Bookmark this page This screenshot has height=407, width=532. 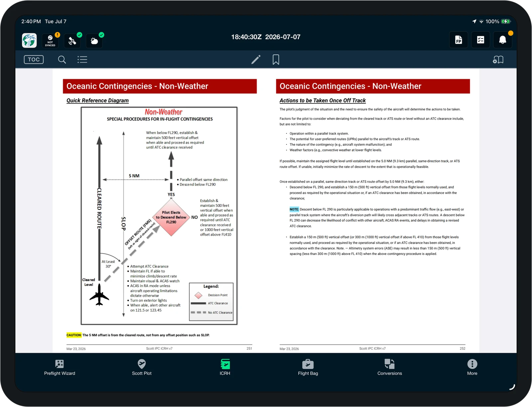276,60
